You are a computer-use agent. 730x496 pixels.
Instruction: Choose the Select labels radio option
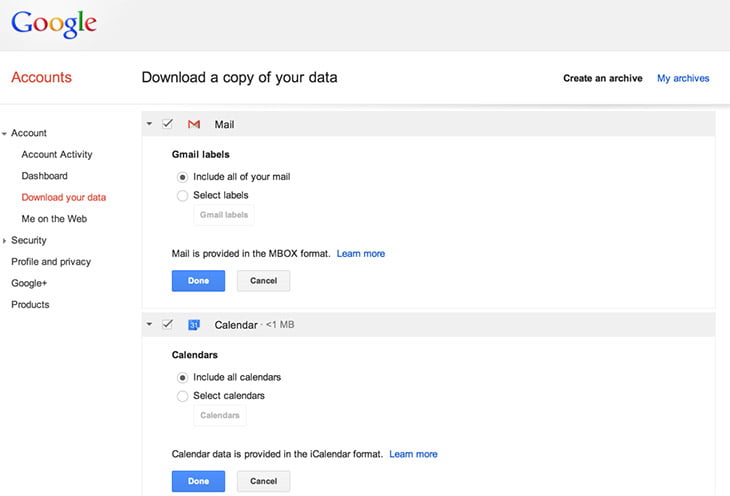click(x=182, y=196)
